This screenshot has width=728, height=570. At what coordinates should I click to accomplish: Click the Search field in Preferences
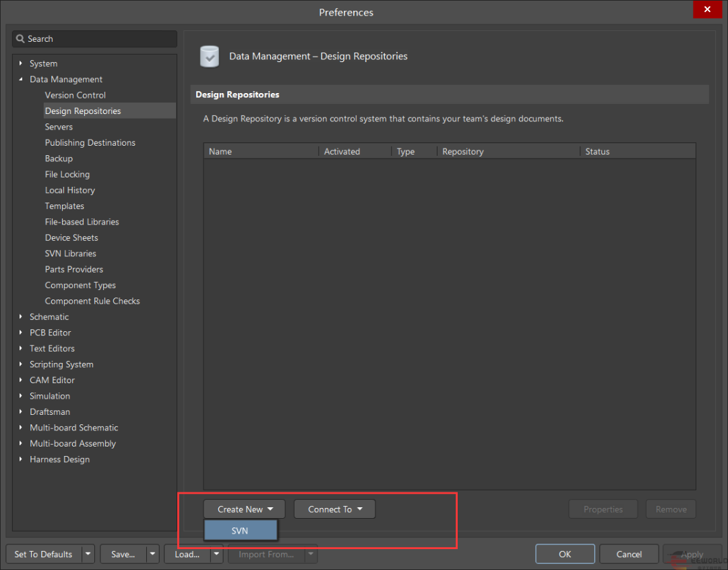coord(95,39)
